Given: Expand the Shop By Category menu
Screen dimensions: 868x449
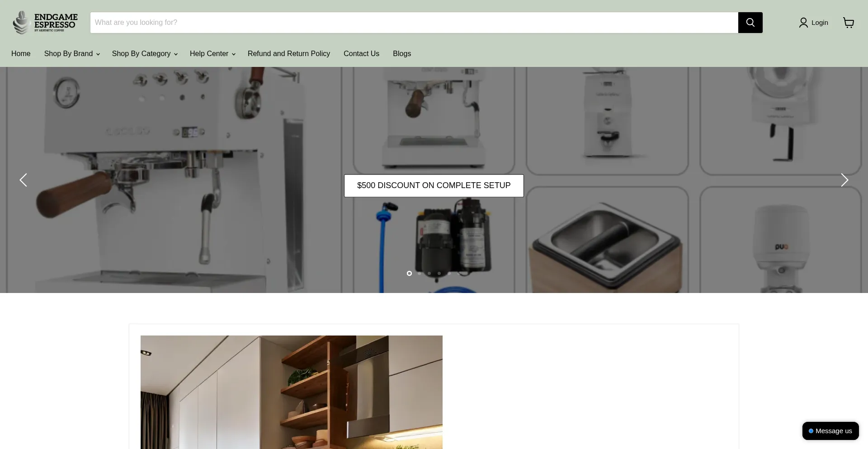Looking at the screenshot, I should pyautogui.click(x=145, y=53).
